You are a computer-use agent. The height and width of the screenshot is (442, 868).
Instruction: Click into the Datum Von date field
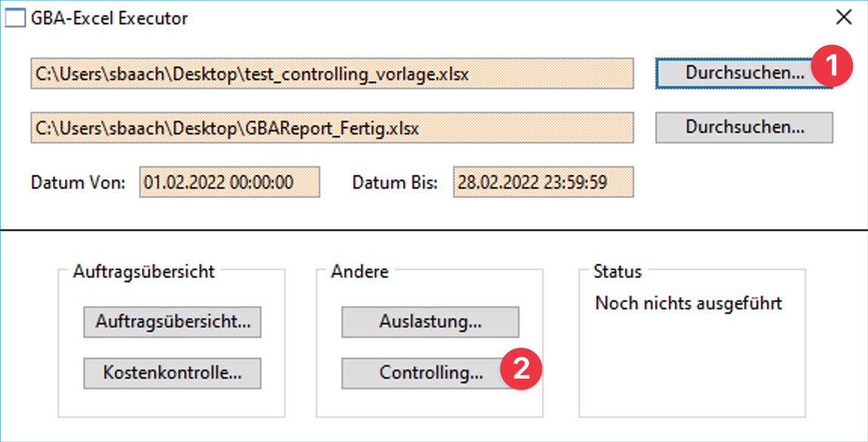[x=229, y=183]
